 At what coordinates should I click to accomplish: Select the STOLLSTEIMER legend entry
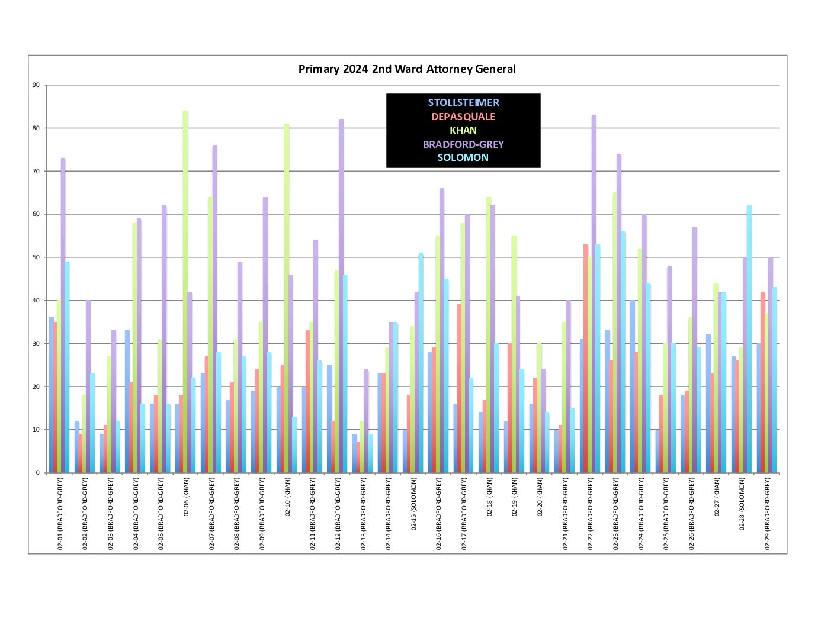[x=463, y=102]
